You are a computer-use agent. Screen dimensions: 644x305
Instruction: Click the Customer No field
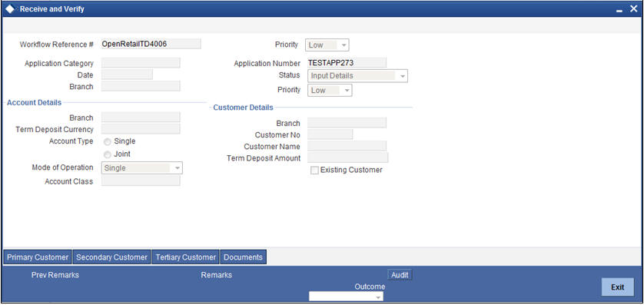[330, 134]
